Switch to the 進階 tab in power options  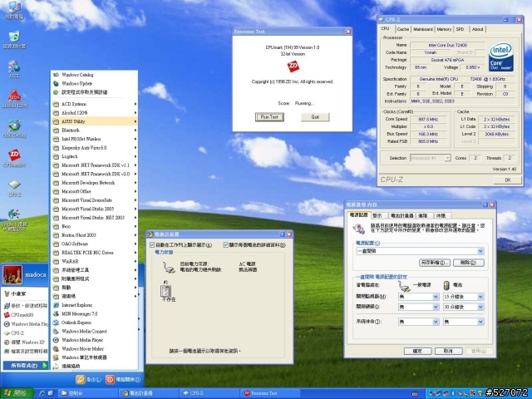[423, 216]
